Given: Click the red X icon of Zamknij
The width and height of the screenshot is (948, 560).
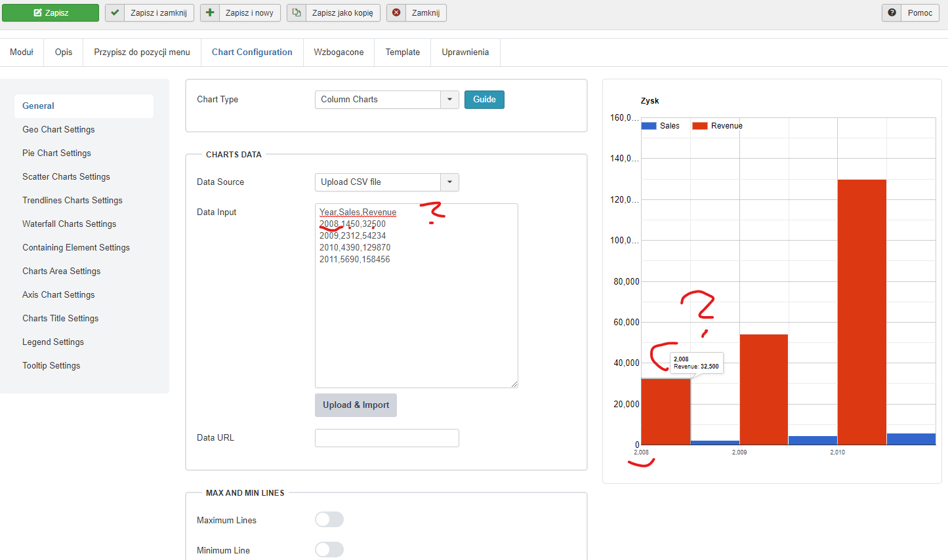Looking at the screenshot, I should tap(396, 12).
